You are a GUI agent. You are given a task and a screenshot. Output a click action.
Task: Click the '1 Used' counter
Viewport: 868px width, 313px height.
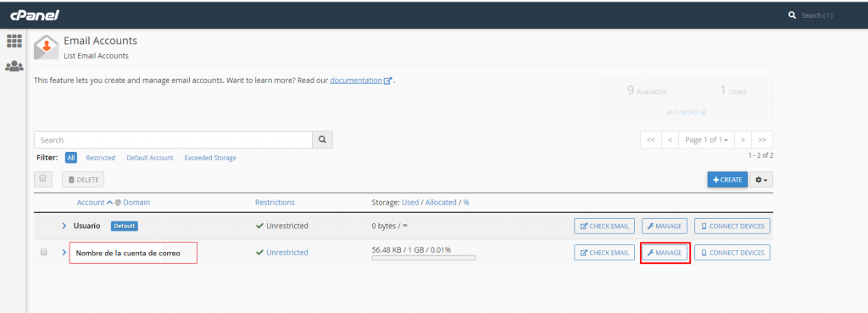click(x=733, y=91)
